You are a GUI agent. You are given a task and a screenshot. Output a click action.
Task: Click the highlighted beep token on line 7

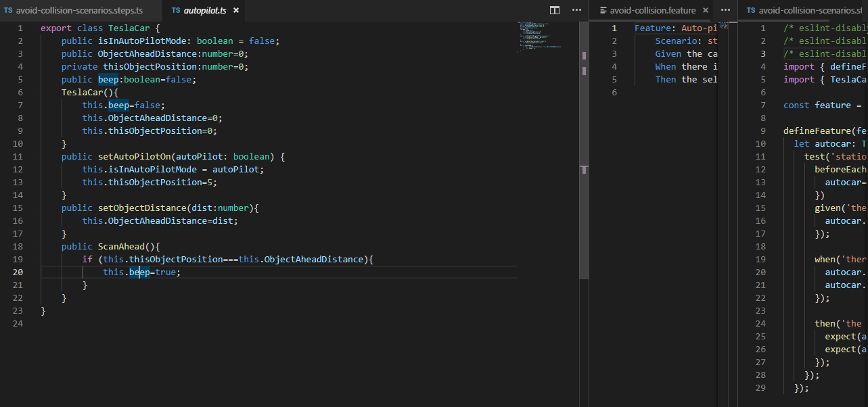118,105
